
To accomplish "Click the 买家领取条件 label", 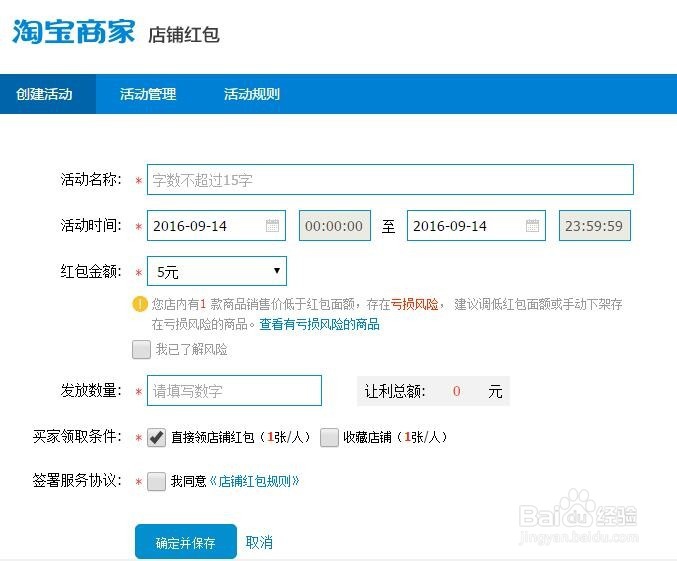I will (x=77, y=437).
